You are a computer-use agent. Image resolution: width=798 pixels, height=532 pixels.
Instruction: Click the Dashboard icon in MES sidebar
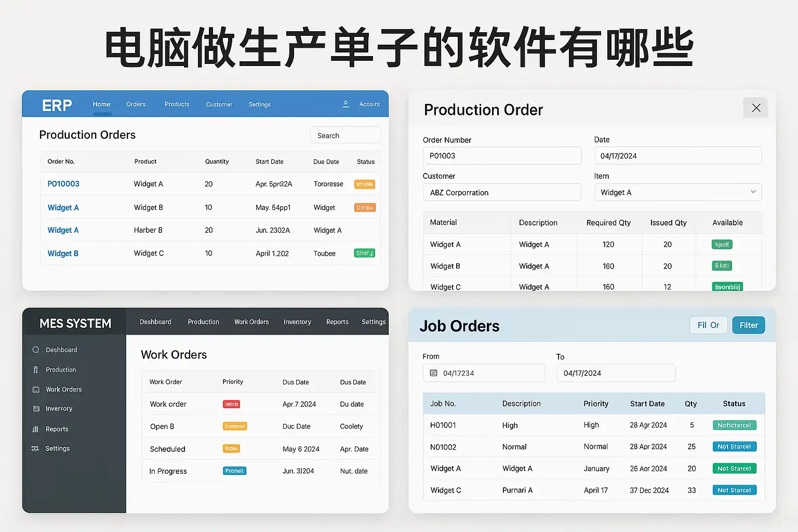(x=36, y=350)
